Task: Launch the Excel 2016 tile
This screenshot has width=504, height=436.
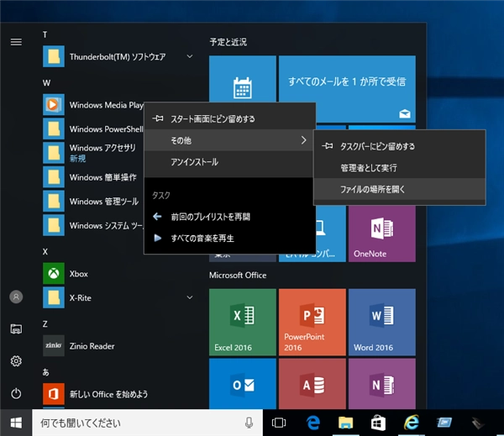Action: (x=243, y=323)
